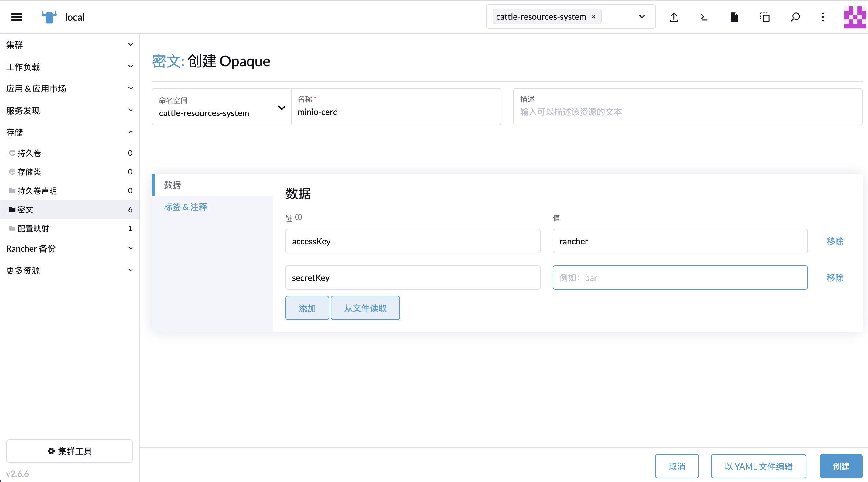Open the kubectl shell icon
Screen dimensions: 868x482
[x=704, y=17]
